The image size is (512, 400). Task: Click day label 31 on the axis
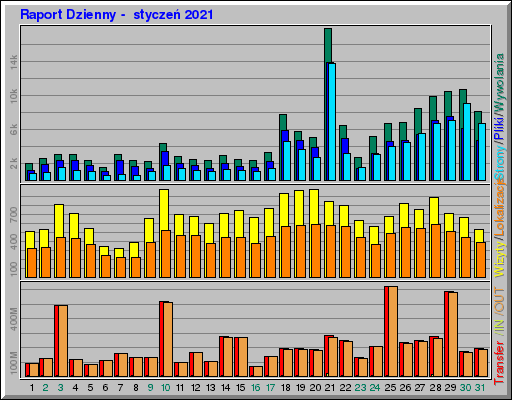coord(480,388)
